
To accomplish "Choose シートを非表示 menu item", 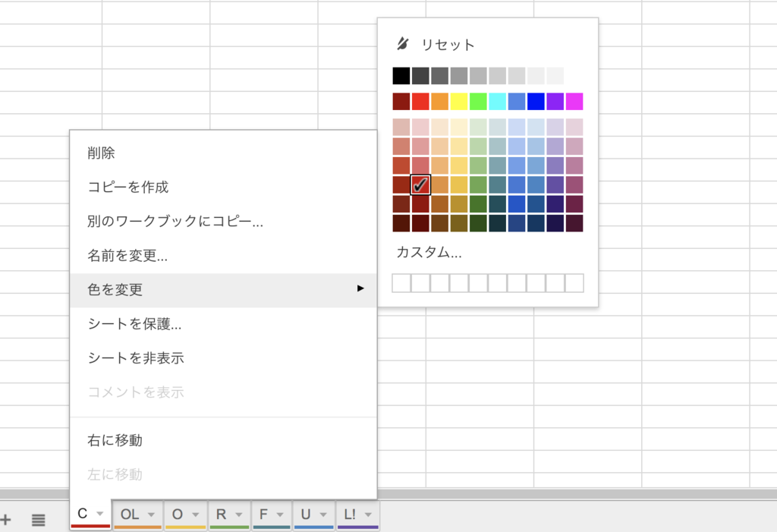I will (223, 358).
